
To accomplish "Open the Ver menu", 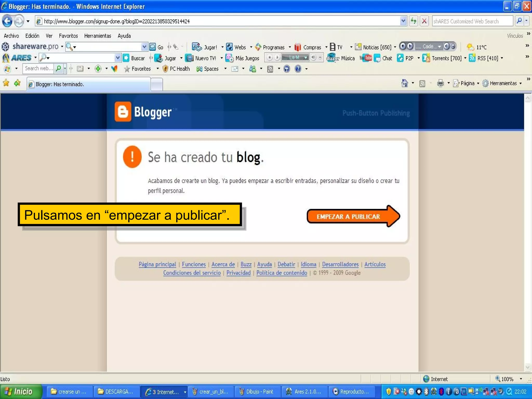I will 49,36.
